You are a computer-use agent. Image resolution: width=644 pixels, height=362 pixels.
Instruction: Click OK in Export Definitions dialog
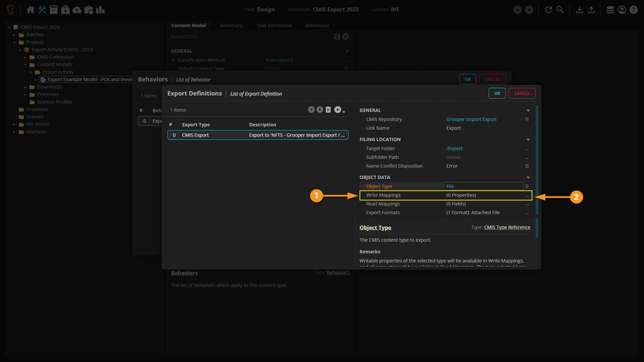497,93
